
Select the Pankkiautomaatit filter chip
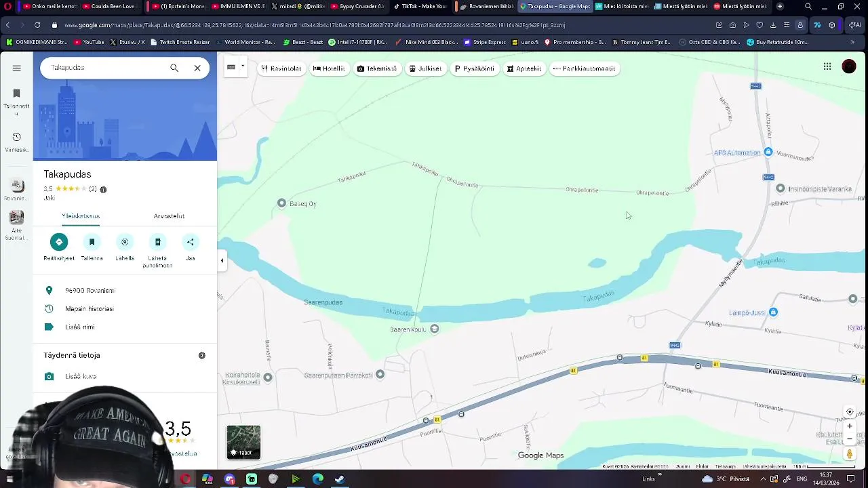pos(585,68)
